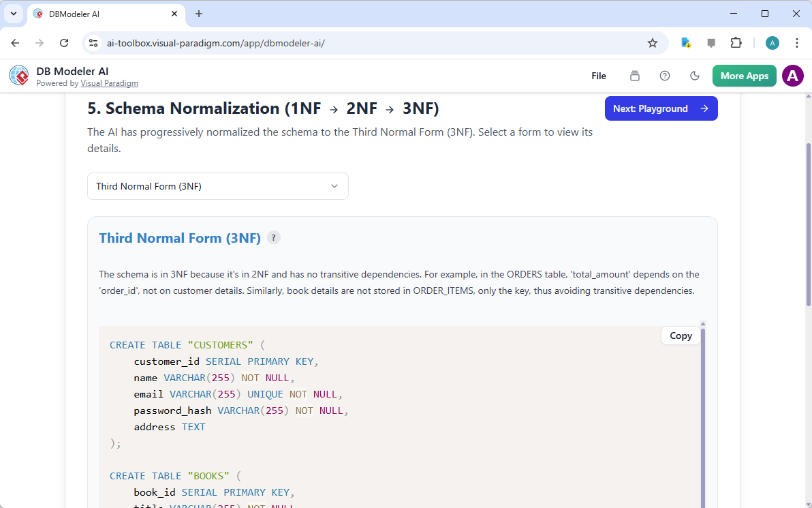Viewport: 812px width, 508px height.
Task: Click the Next: Playground button
Action: [661, 108]
